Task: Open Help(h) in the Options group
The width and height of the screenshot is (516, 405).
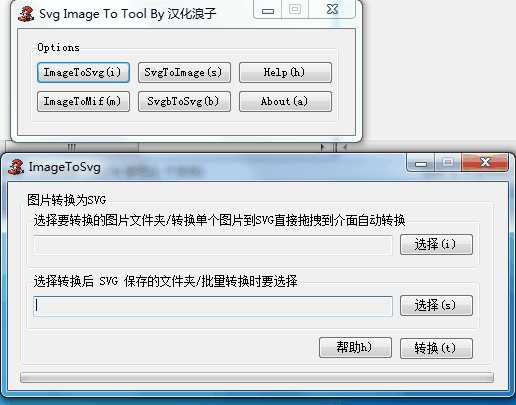Action: point(285,72)
